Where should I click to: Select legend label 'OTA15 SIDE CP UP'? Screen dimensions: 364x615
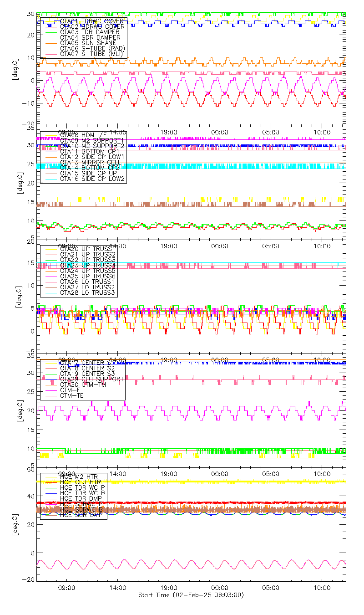point(88,173)
